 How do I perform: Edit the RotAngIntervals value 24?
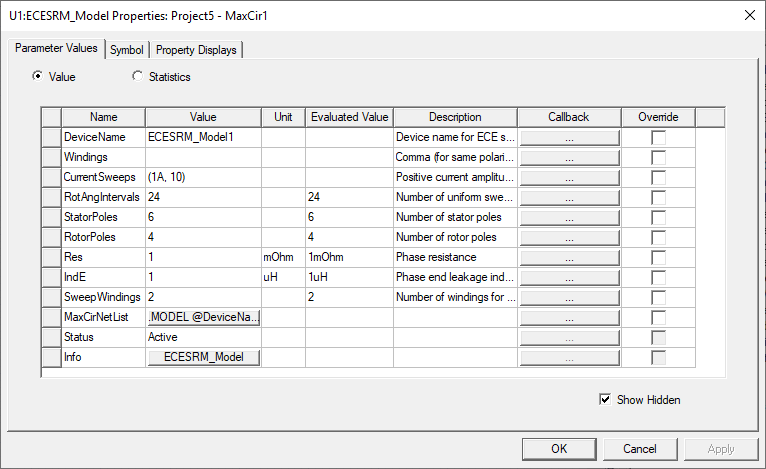tap(203, 197)
